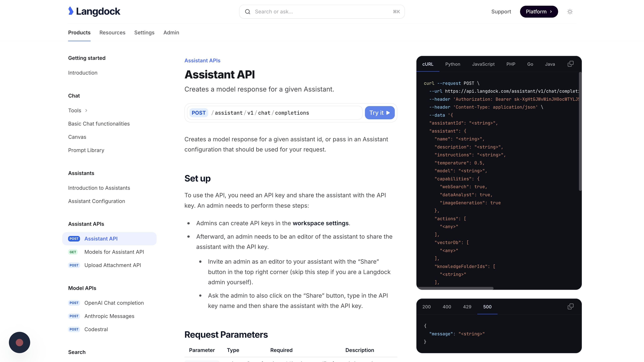Open Anthropic Messages in the sidebar
644x362 pixels.
(x=109, y=316)
